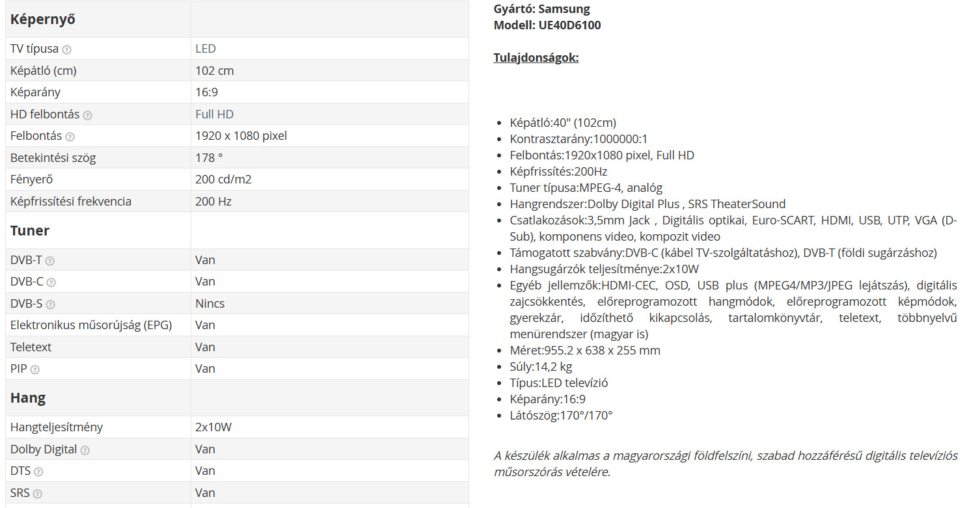Image resolution: width=980 pixels, height=508 pixels.
Task: Click the underlined Tulajdonságok heading
Action: pos(536,58)
